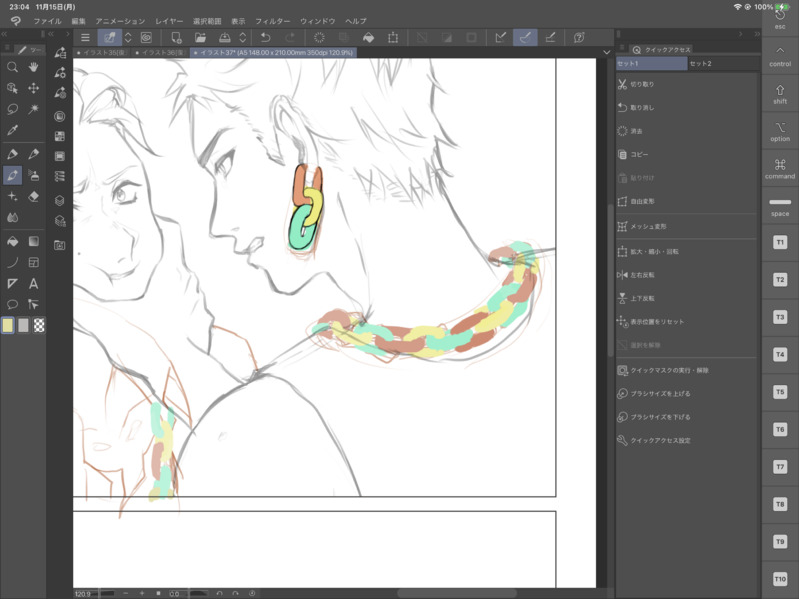799x599 pixels.
Task: Toggle Snap to grid in command bar
Action: pos(550,38)
